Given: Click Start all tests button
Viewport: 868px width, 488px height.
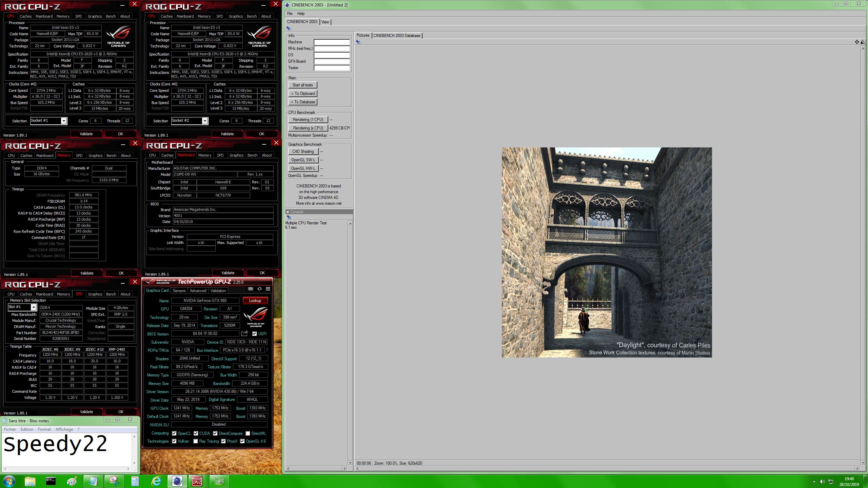Looking at the screenshot, I should [303, 85].
